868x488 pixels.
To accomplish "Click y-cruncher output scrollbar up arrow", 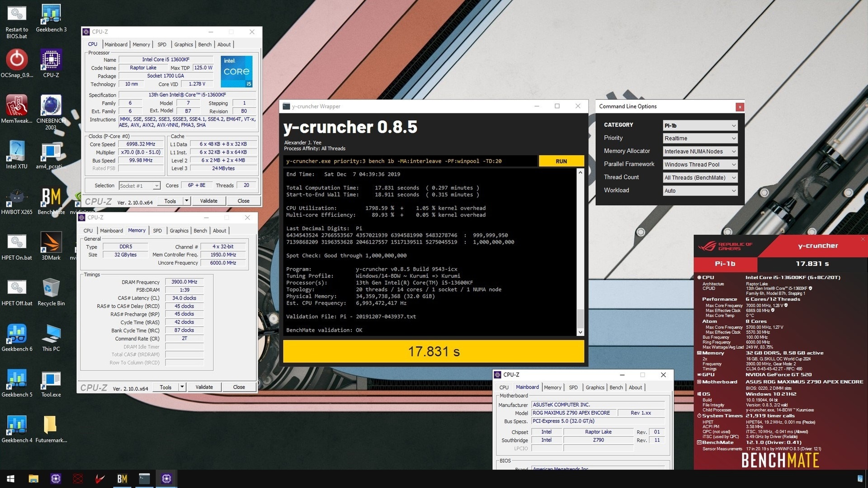I will (x=580, y=173).
